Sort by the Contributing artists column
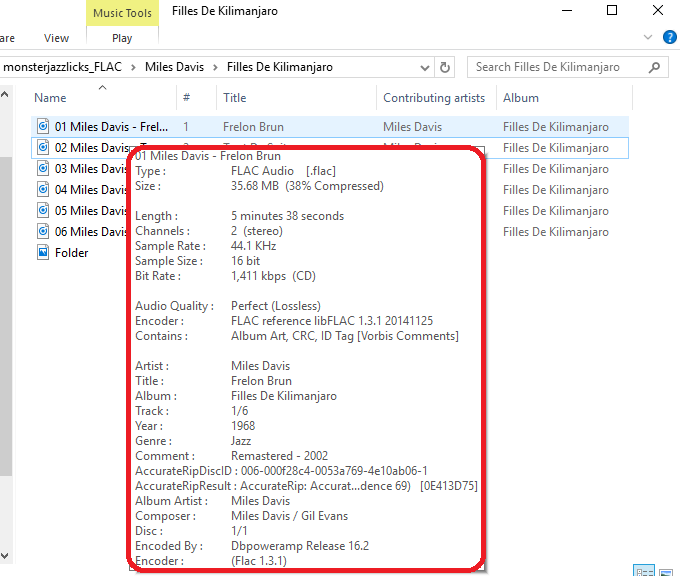Screen dimensions: 680x576 point(433,98)
